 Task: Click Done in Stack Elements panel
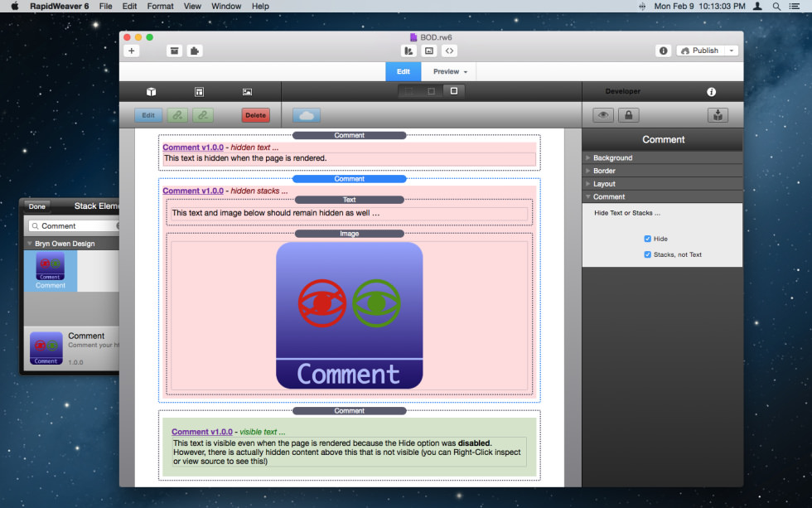pyautogui.click(x=36, y=206)
